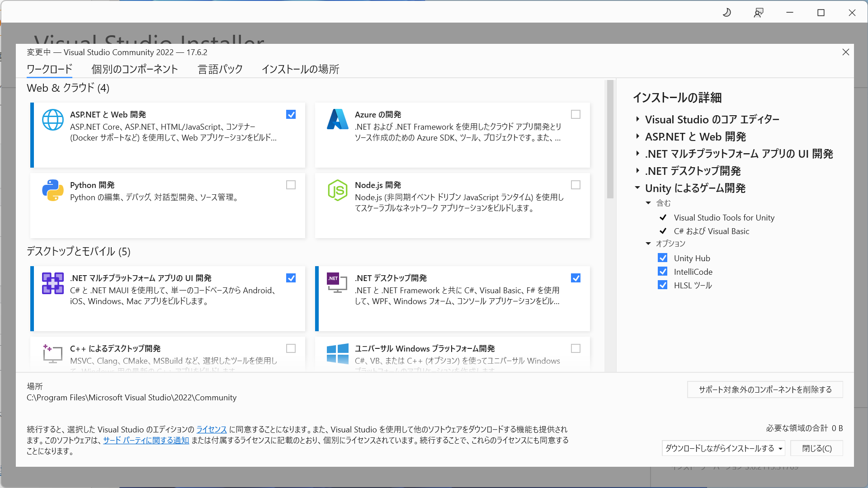868x488 pixels.
Task: Click the デスクトップとモバイル (5) heading
Action: [x=78, y=251]
